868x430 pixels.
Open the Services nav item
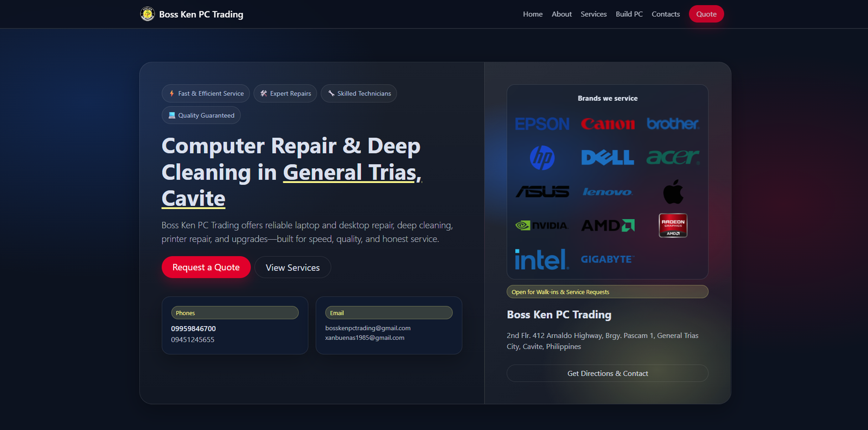[x=593, y=14]
